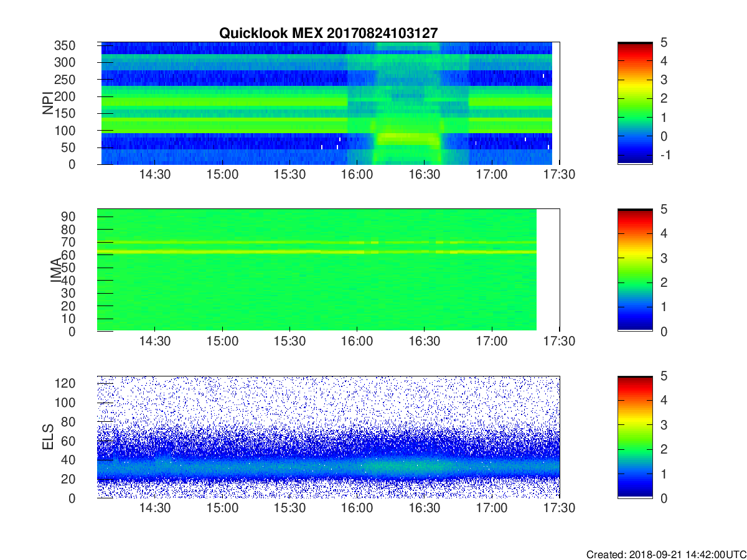Click the ELS spectrogram panel
This screenshot has width=747, height=560.
(x=328, y=437)
